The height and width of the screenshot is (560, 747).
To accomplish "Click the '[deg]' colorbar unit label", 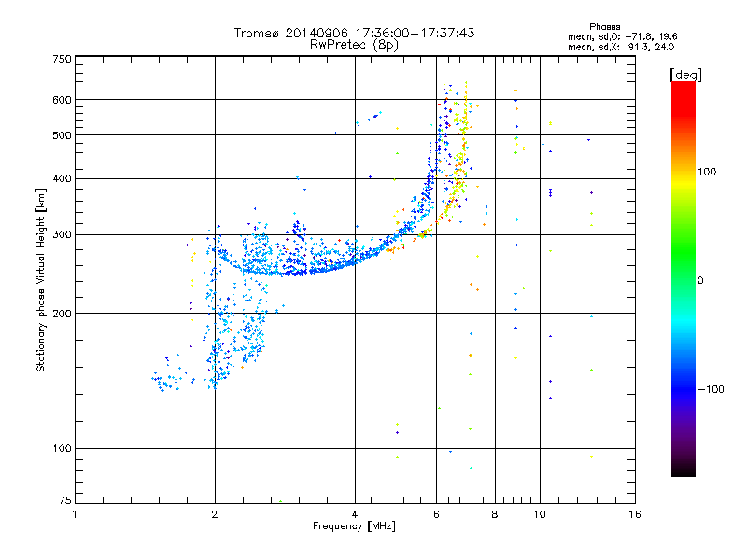I will point(685,75).
